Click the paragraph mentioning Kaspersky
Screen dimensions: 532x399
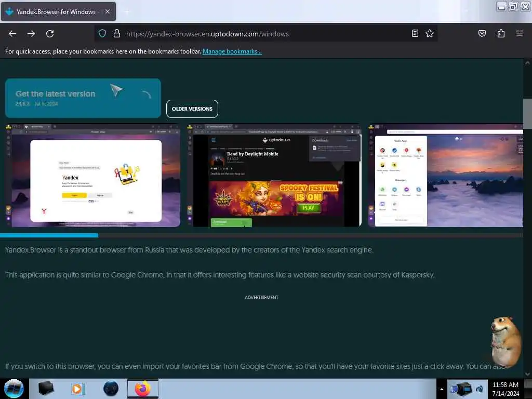220,275
